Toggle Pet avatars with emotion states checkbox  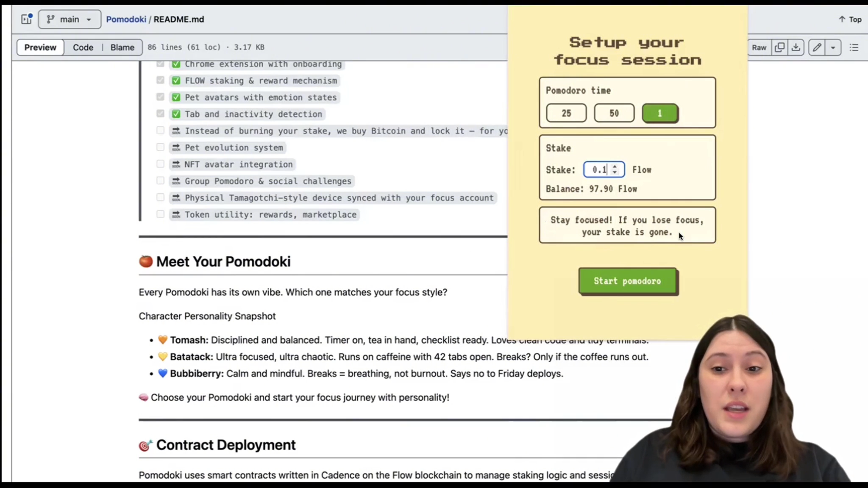coord(160,97)
